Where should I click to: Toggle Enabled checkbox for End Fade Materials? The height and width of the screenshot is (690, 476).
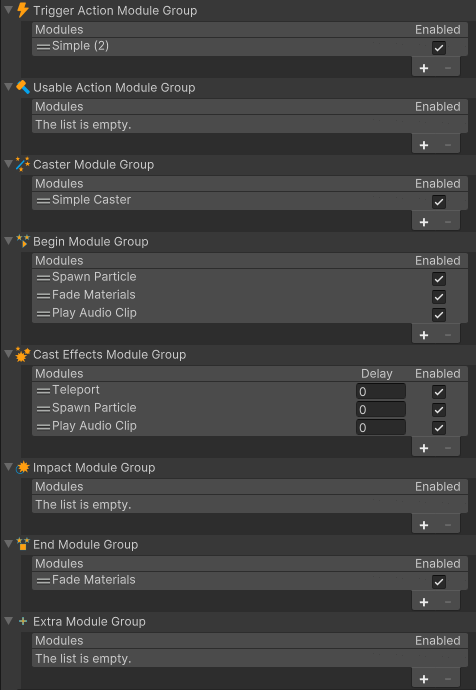(439, 582)
